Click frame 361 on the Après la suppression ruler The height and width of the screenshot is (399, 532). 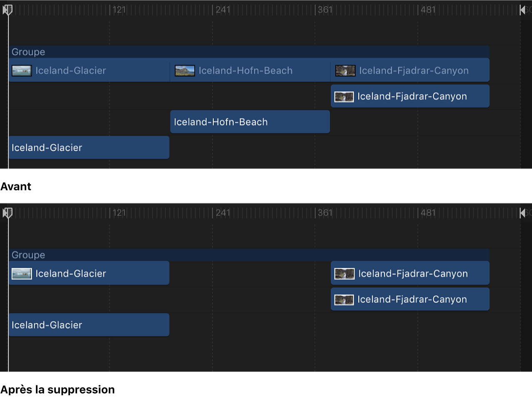(315, 213)
